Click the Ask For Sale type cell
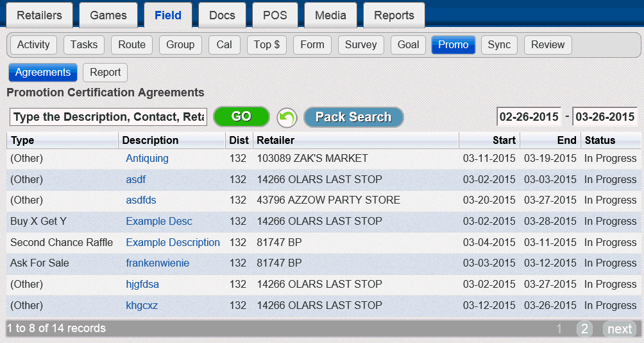 [40, 263]
